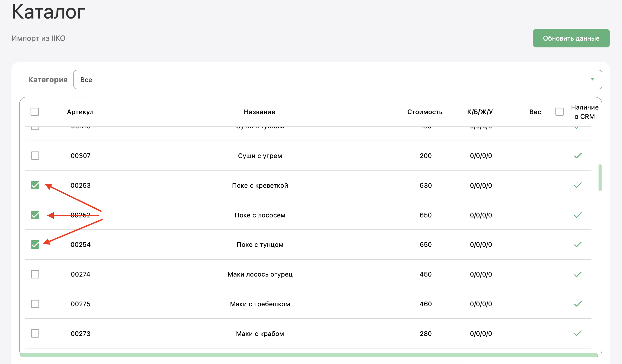Click availability checkmark for Маки лосось огурец
The height and width of the screenshot is (364, 622).
pyautogui.click(x=578, y=274)
